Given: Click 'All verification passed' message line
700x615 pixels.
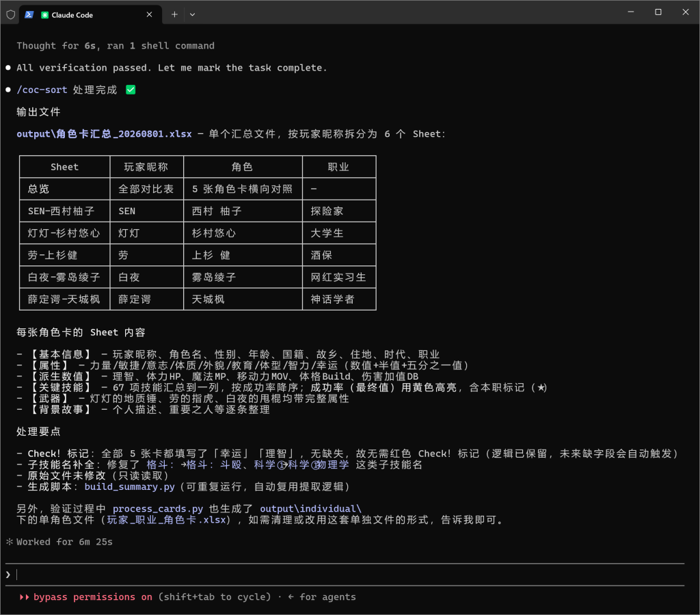Looking at the screenshot, I should (x=172, y=68).
